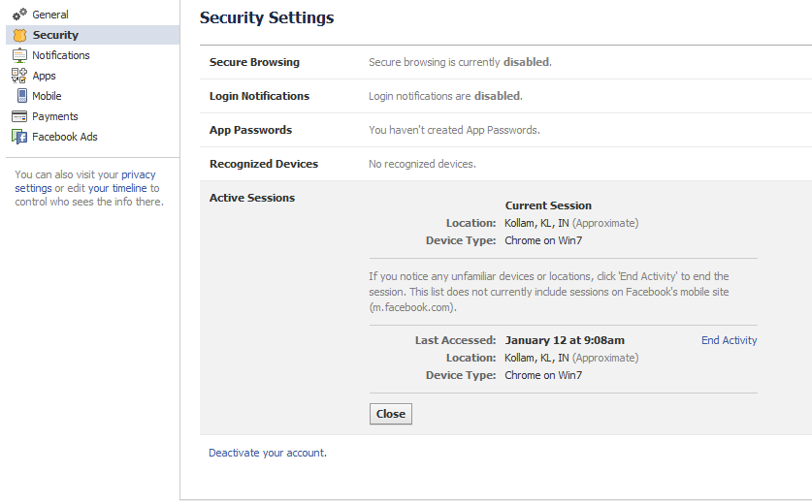
Task: Expand the Login Notifications row
Action: coord(506,96)
